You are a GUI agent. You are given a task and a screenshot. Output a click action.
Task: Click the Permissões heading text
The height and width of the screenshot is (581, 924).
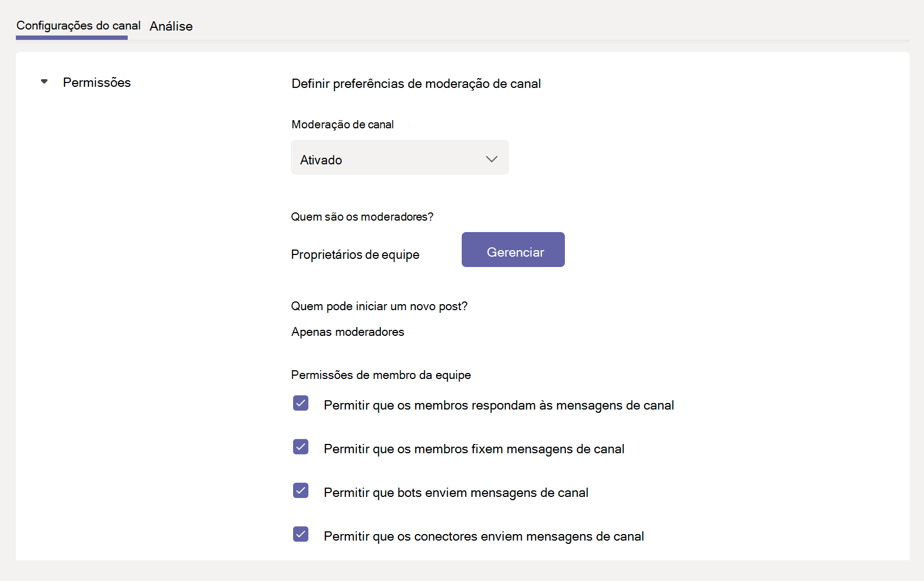point(97,82)
